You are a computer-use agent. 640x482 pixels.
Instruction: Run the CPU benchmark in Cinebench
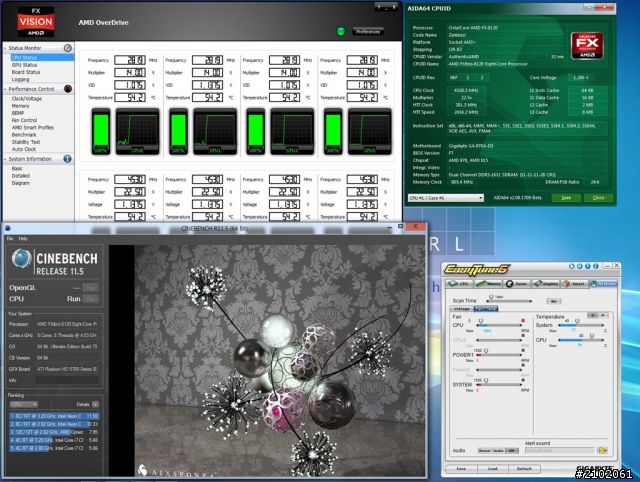point(90,299)
